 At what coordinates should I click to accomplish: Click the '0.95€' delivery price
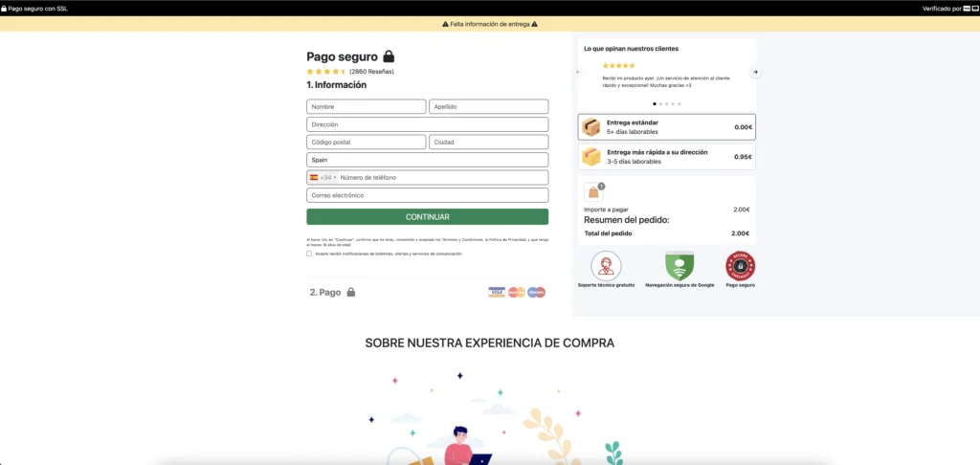[x=743, y=157]
